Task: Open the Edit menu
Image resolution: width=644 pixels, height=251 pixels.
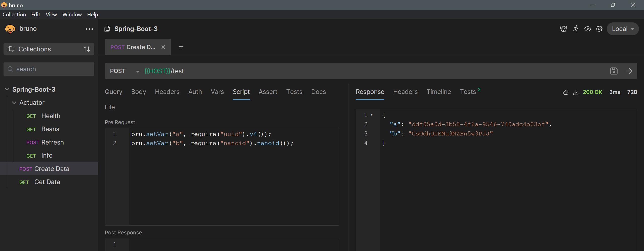Action: tap(35, 15)
